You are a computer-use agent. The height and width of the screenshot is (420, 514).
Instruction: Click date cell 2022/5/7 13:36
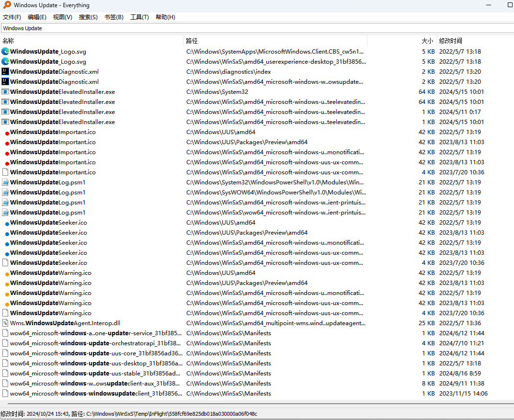pyautogui.click(x=460, y=323)
